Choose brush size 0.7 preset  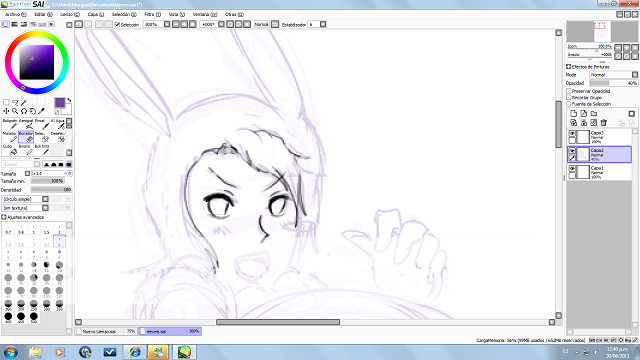pos(8,229)
